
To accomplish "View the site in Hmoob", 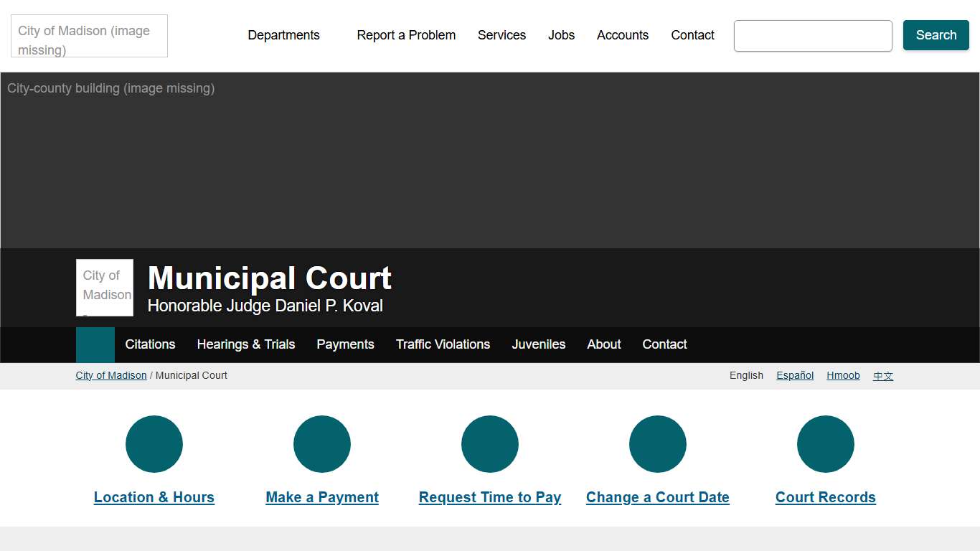I will (843, 375).
